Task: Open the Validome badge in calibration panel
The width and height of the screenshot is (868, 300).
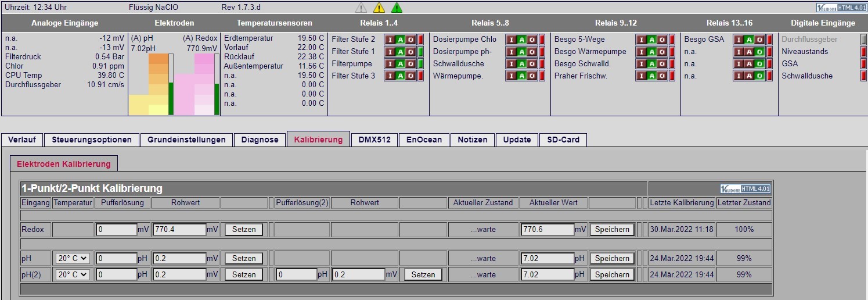Action: [x=745, y=188]
